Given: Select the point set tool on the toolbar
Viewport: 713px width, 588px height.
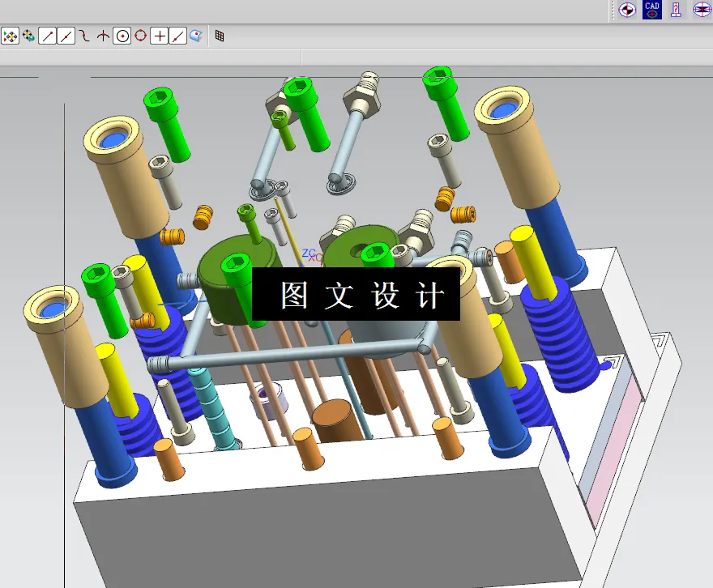Looking at the screenshot, I should (11, 36).
